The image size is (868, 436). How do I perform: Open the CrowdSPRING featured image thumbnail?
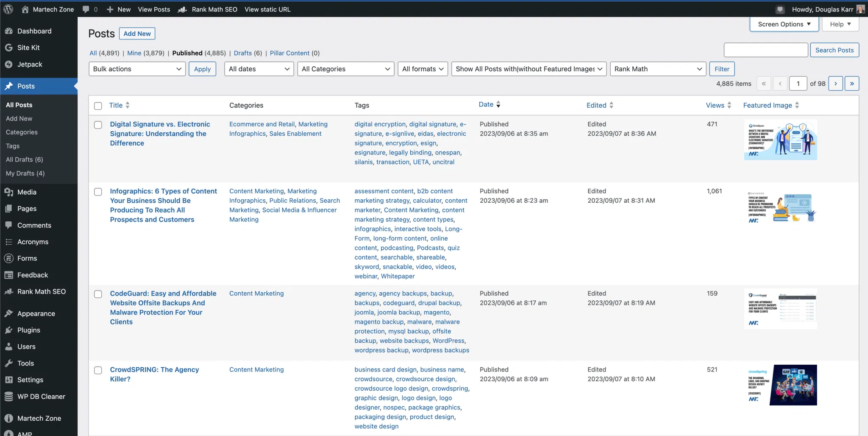pyautogui.click(x=780, y=385)
